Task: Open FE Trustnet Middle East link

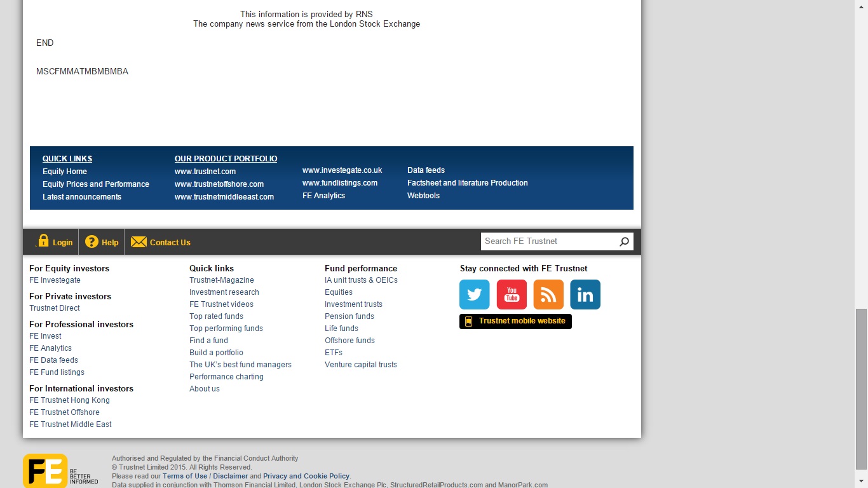Action: coord(71,424)
